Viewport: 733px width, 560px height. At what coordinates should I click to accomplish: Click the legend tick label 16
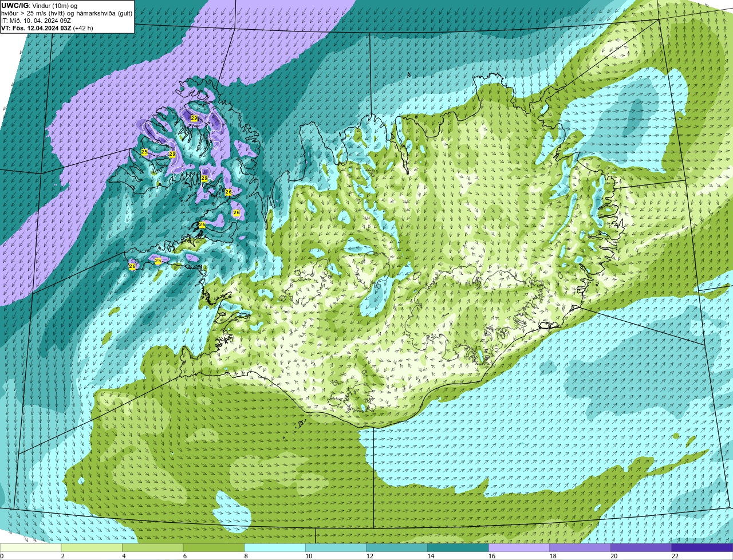point(492,556)
